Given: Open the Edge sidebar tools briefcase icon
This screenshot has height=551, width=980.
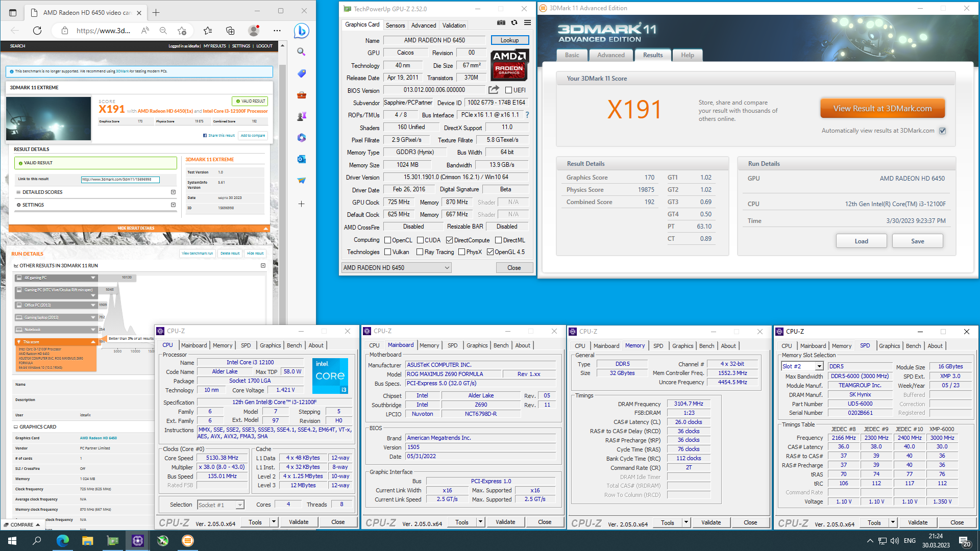Looking at the screenshot, I should (x=302, y=95).
